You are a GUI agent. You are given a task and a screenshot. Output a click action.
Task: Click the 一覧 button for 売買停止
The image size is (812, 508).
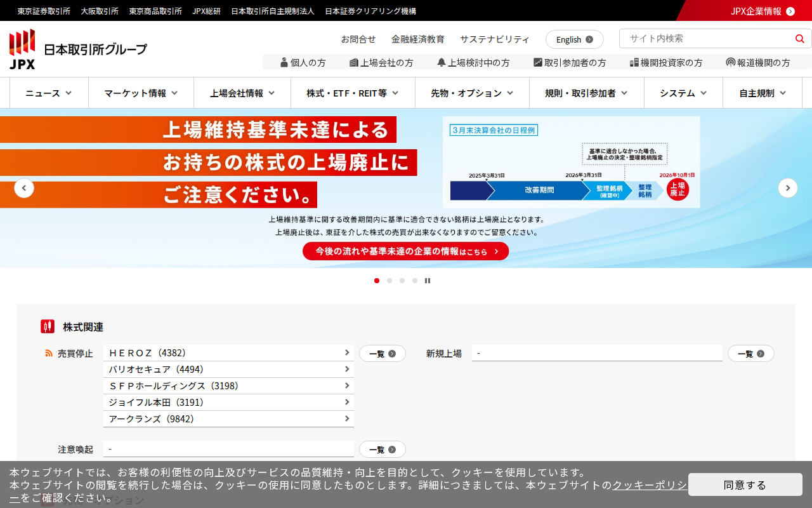(x=383, y=354)
